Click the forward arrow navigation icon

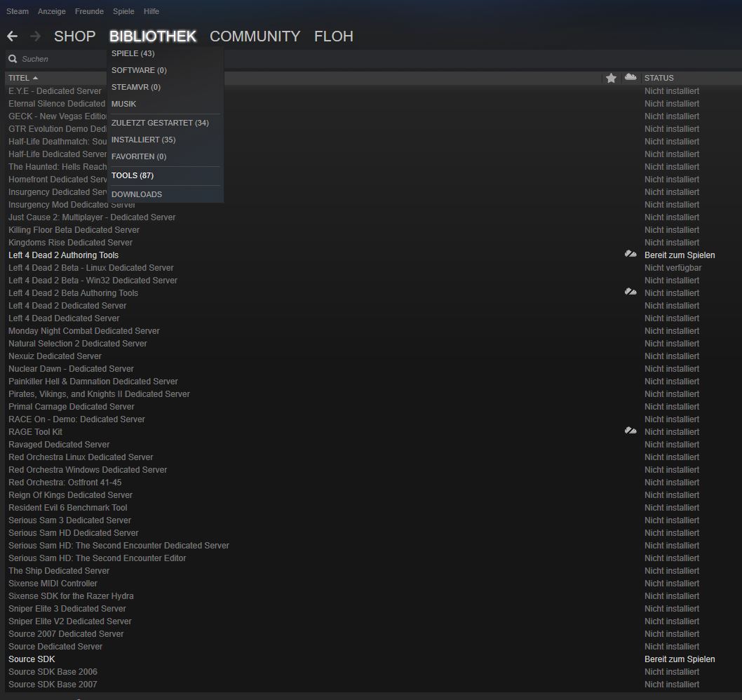click(35, 36)
